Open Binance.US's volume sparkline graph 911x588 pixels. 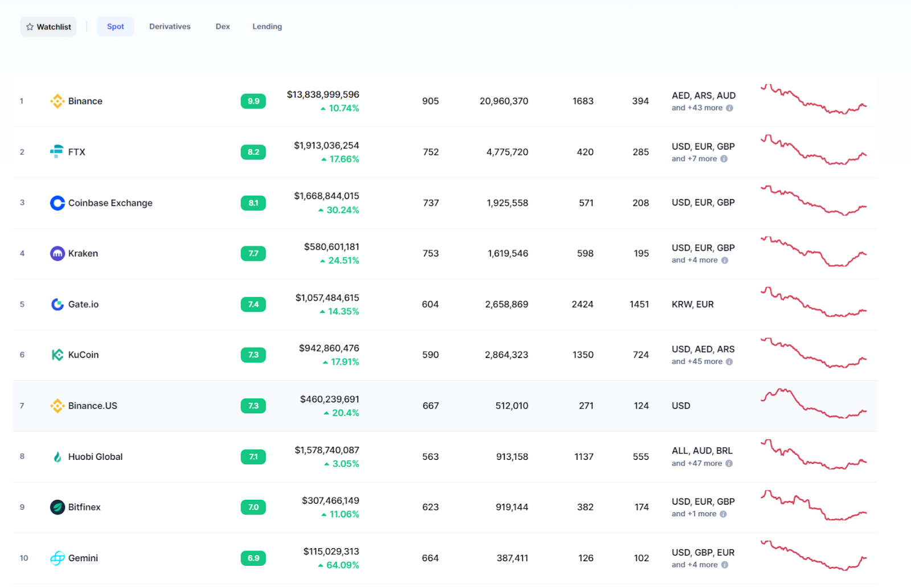[814, 404]
